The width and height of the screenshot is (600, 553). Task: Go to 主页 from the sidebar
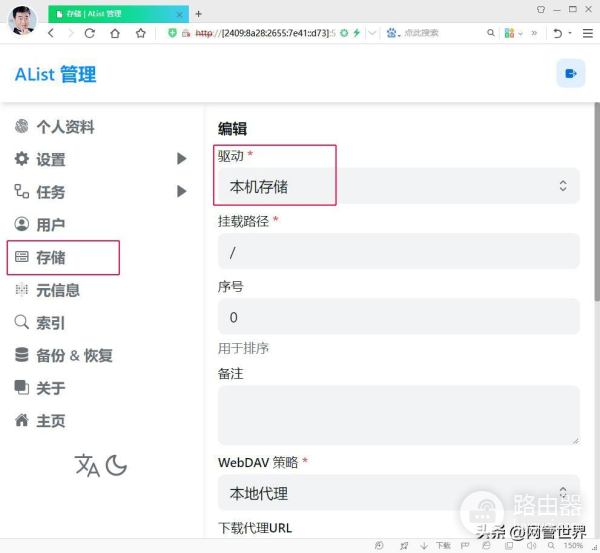[x=40, y=421]
